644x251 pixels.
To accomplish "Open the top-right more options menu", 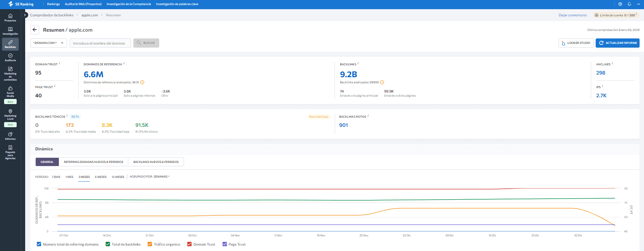I will click(639, 4).
